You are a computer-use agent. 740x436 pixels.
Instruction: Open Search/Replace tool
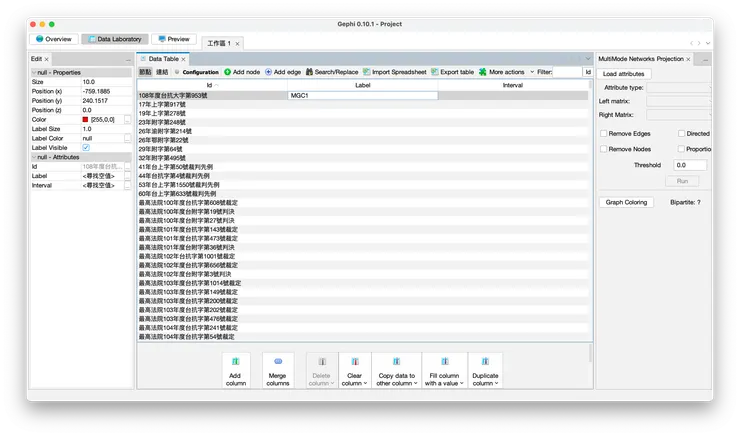332,72
